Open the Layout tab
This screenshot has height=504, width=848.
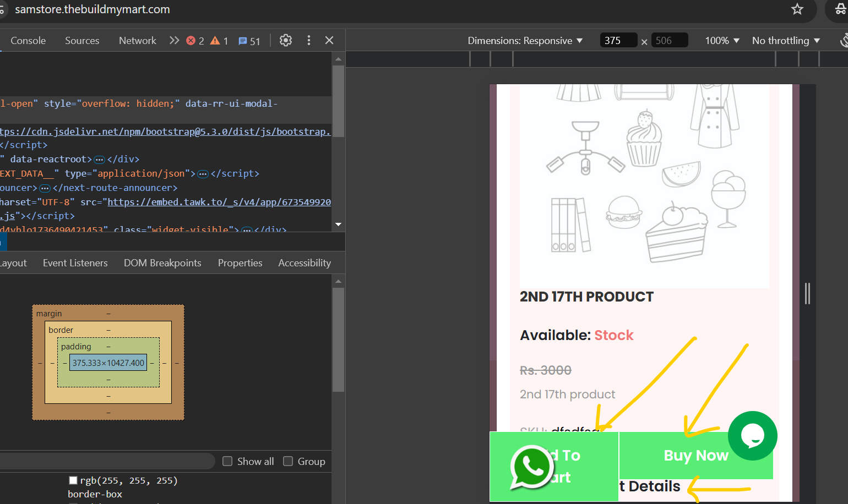click(x=13, y=263)
